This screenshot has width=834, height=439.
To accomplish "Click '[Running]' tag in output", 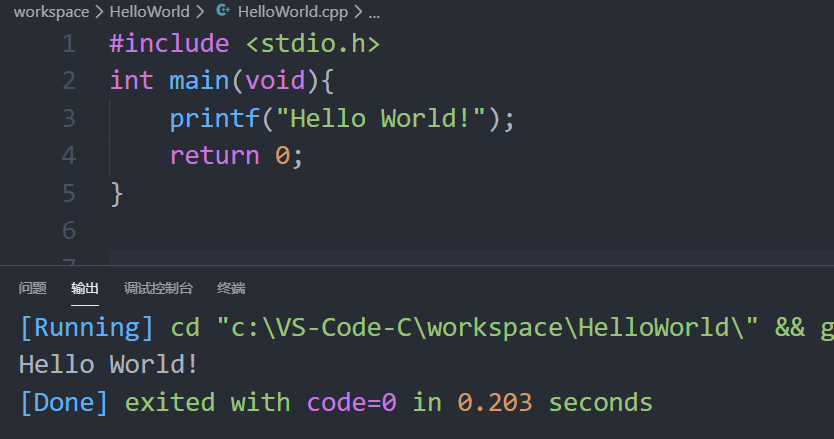I will (87, 327).
